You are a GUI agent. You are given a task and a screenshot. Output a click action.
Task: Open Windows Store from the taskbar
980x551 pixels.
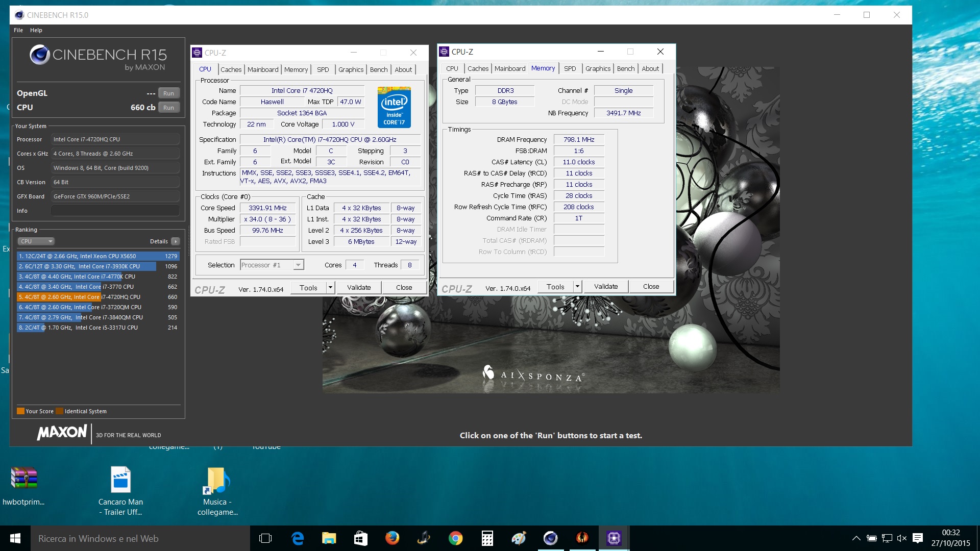click(361, 538)
